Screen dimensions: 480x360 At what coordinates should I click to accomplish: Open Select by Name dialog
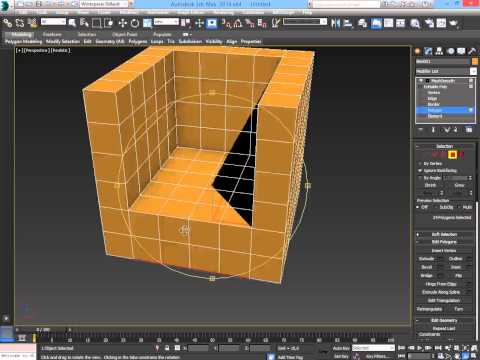coord(84,23)
